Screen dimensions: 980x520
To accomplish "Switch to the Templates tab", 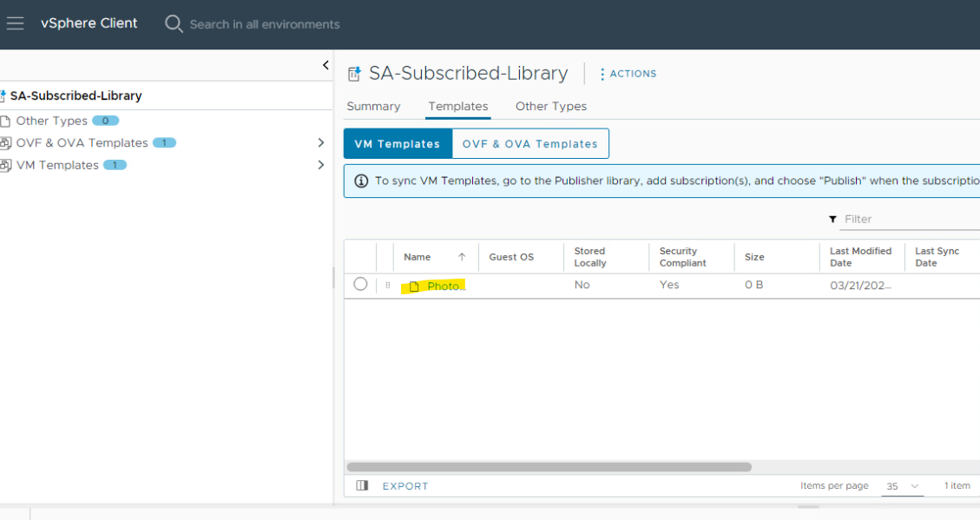I will click(458, 106).
